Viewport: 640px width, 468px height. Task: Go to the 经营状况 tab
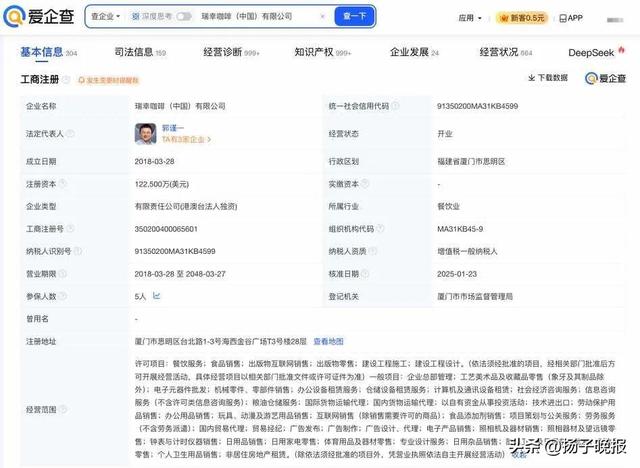click(506, 52)
